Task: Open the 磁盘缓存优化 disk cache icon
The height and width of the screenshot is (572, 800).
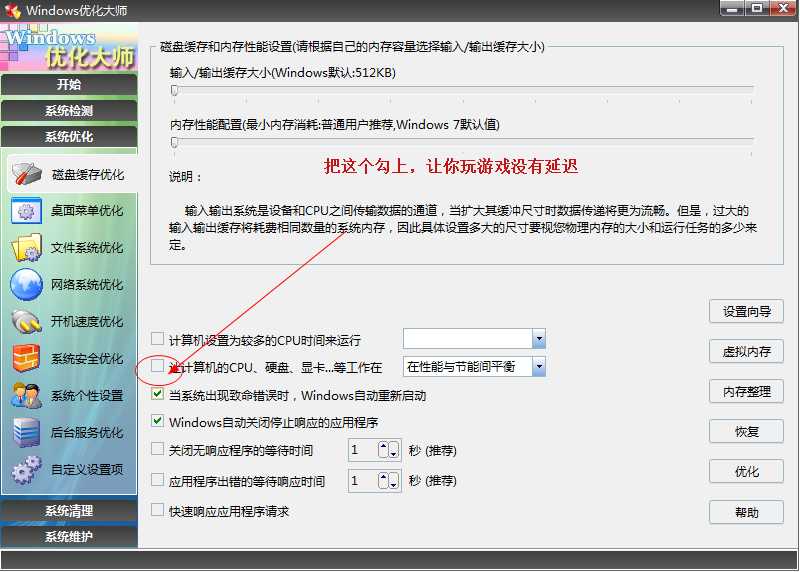Action: click(27, 175)
